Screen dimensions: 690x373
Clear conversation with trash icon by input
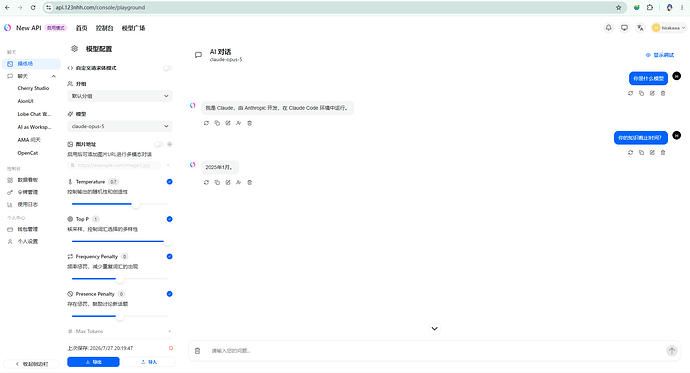tap(198, 351)
